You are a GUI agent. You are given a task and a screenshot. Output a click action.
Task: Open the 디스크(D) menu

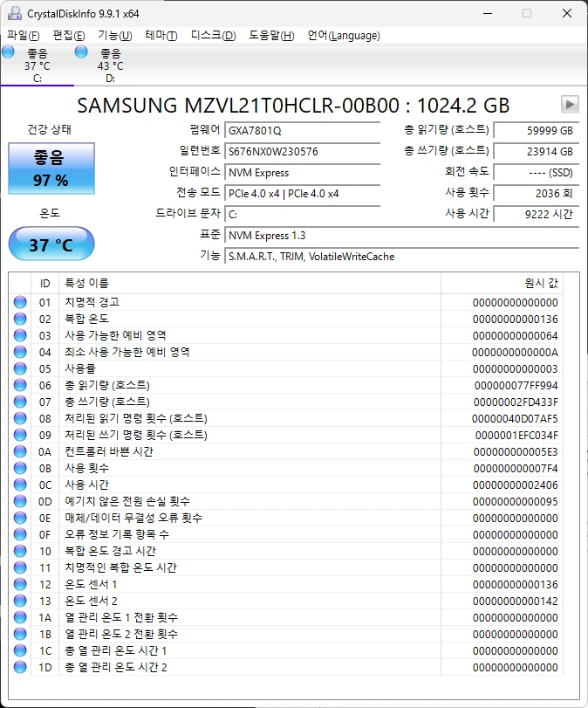[x=213, y=35]
